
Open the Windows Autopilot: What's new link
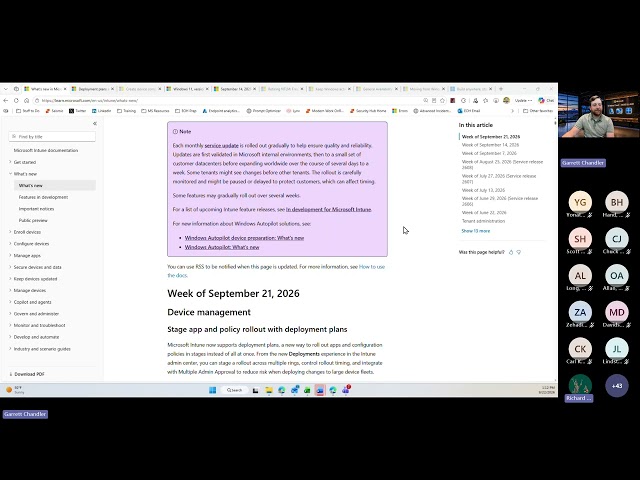222,247
